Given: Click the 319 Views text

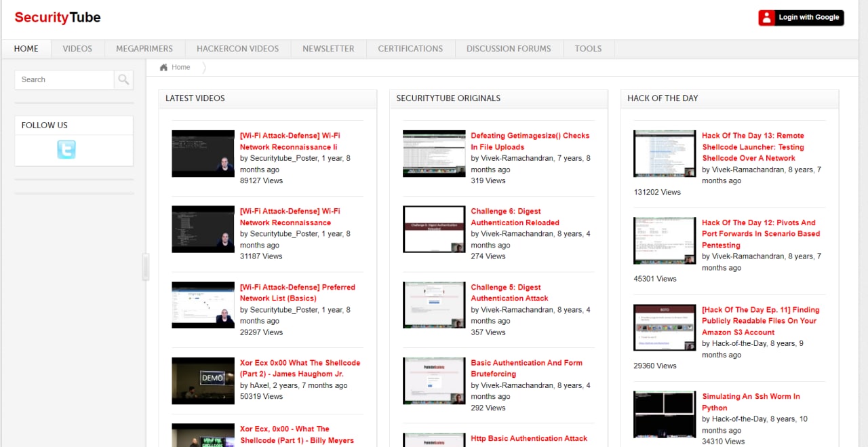Looking at the screenshot, I should point(488,180).
